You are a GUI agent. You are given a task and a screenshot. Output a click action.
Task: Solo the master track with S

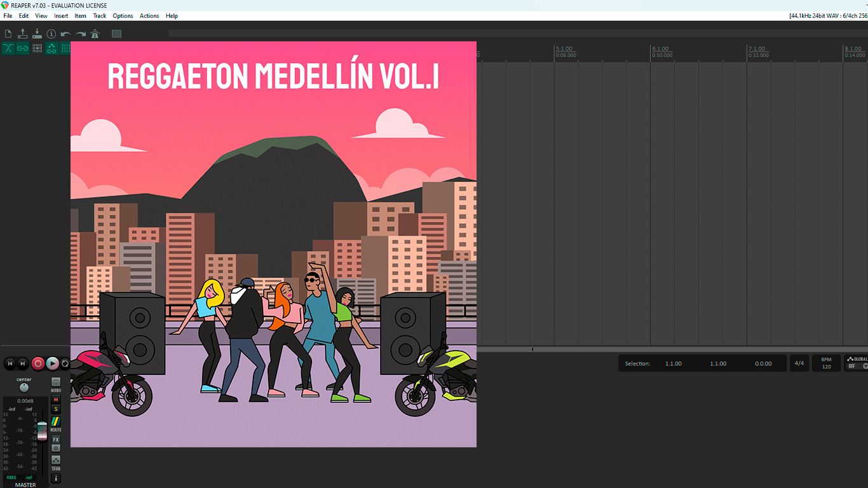56,409
